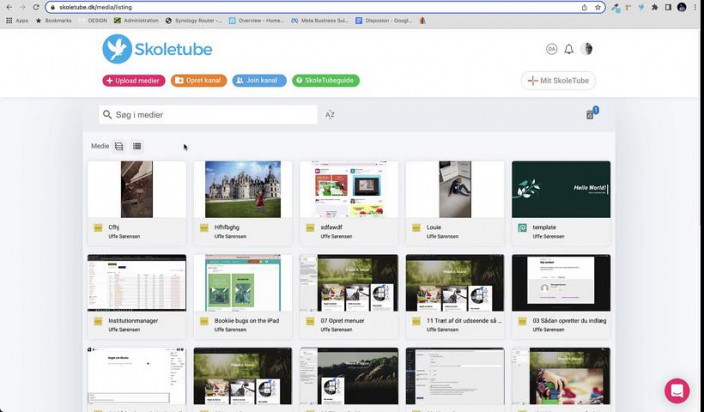Click the Skoletube bird logo
Viewport: 704px width, 412px height.
pos(117,49)
